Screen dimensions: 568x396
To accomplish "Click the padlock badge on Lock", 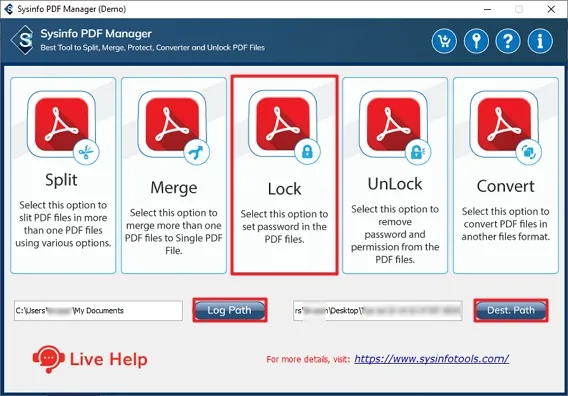I will click(x=307, y=152).
